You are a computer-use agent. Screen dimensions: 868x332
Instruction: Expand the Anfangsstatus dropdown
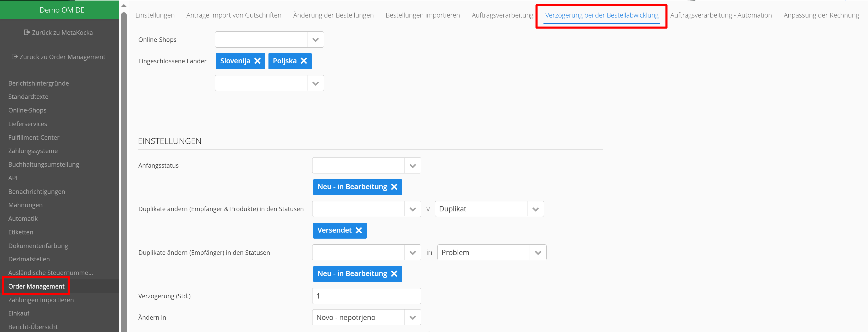click(x=413, y=166)
